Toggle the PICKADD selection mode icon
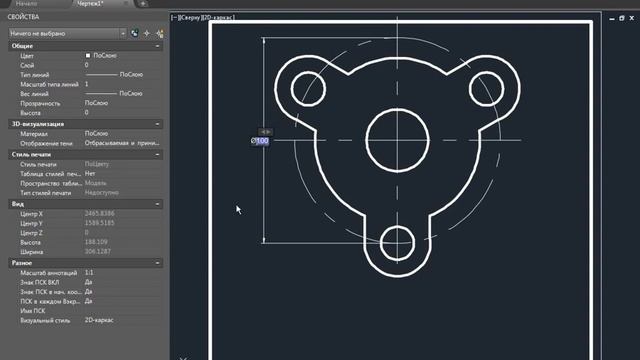The image size is (640, 360). coord(134,33)
